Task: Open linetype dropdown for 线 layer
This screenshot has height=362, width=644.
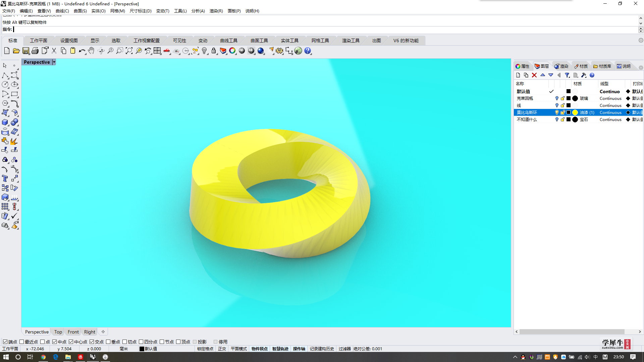Action: click(x=610, y=106)
